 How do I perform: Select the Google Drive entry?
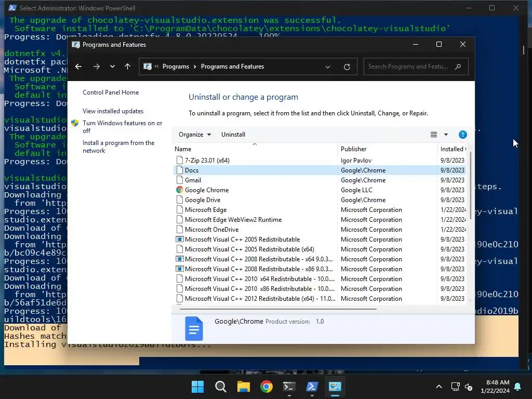[203, 200]
